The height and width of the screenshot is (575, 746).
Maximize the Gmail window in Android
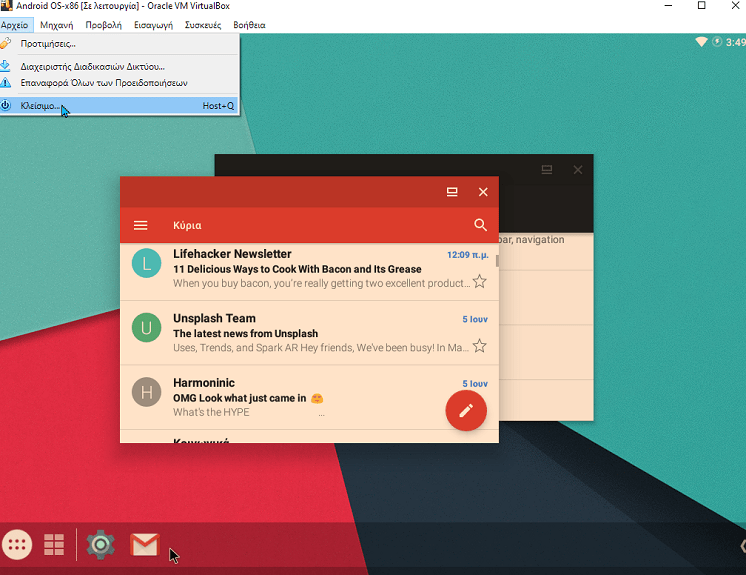[x=452, y=192]
